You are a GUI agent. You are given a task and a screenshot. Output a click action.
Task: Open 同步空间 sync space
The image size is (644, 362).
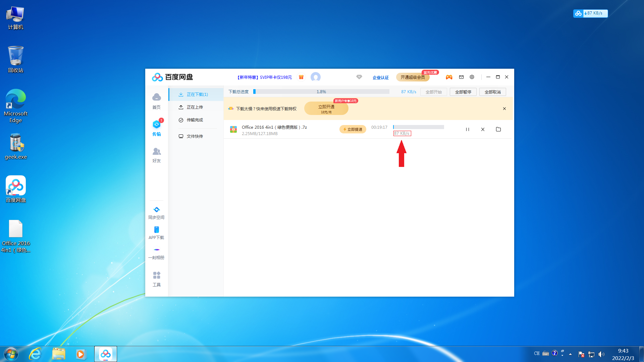pyautogui.click(x=156, y=213)
